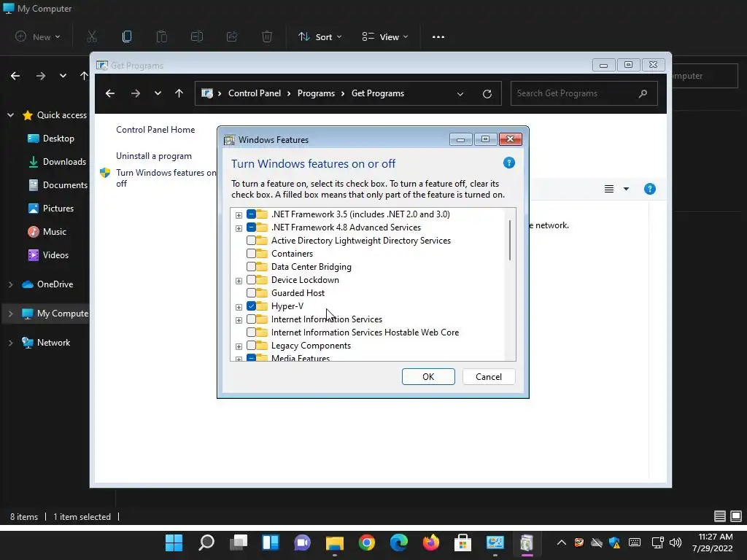This screenshot has width=747, height=560.
Task: Click the Paste clipboard icon in the toolbar
Action: coord(161,36)
